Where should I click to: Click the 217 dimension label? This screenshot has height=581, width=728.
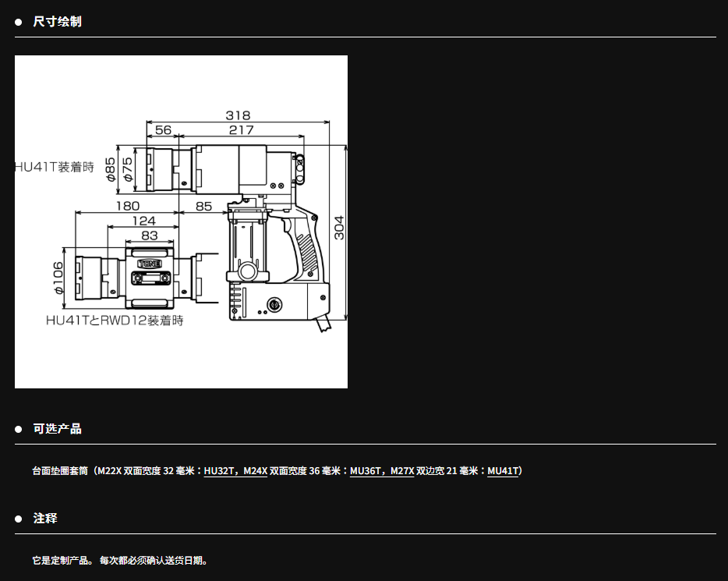(x=241, y=130)
